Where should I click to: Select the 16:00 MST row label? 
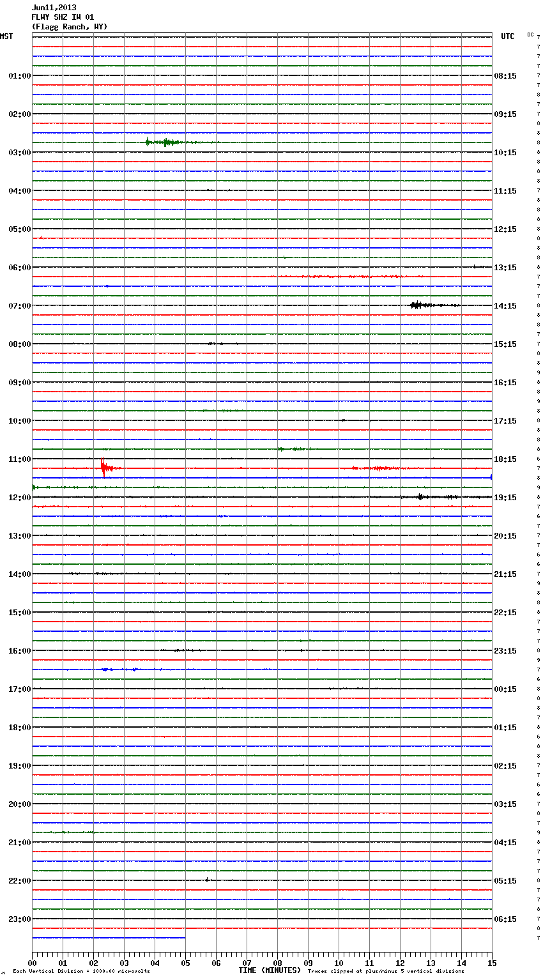click(x=20, y=651)
